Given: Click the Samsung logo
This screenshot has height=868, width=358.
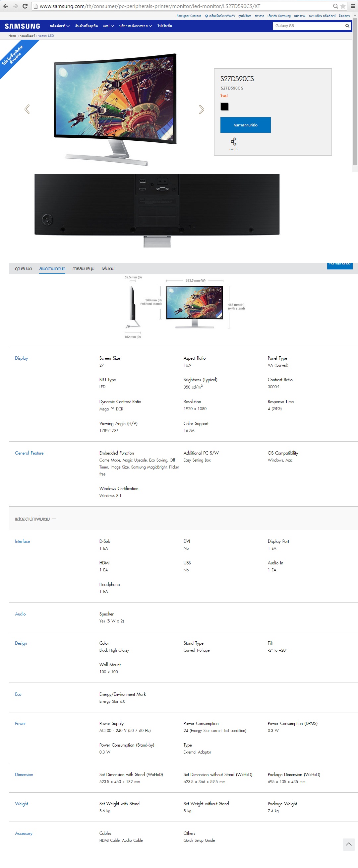Looking at the screenshot, I should point(22,26).
